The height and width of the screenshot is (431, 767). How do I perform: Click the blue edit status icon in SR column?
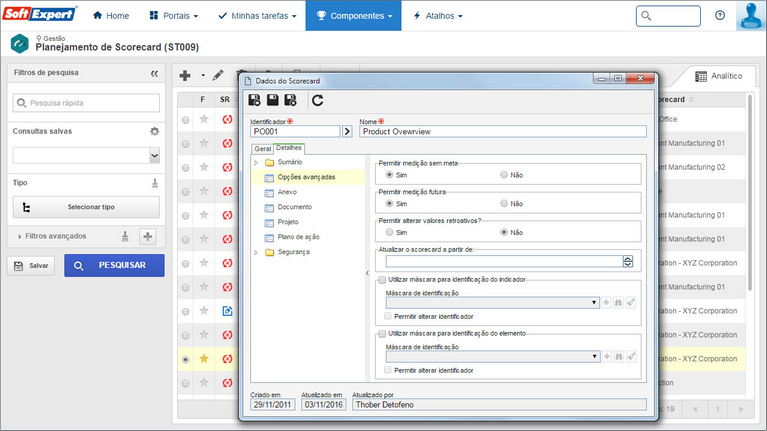[x=227, y=311]
